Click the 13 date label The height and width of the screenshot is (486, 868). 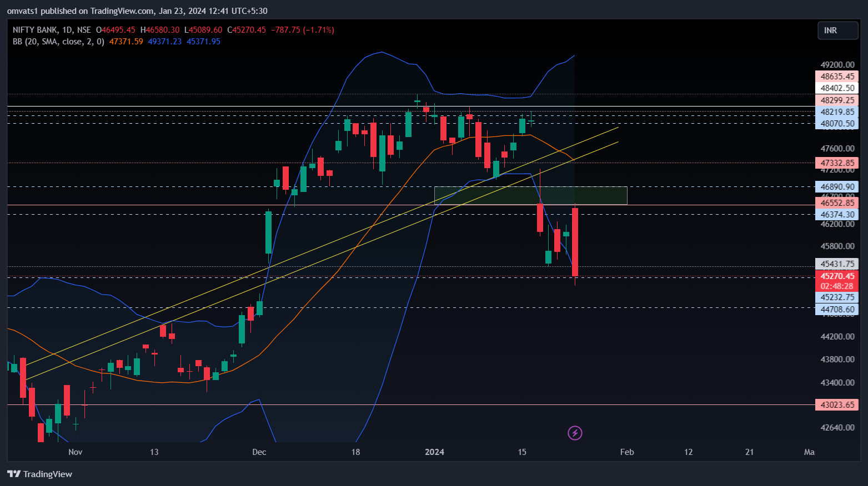pyautogui.click(x=154, y=452)
